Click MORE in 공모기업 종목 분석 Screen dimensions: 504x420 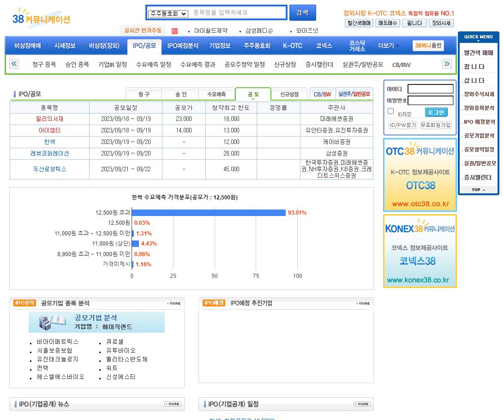174,303
